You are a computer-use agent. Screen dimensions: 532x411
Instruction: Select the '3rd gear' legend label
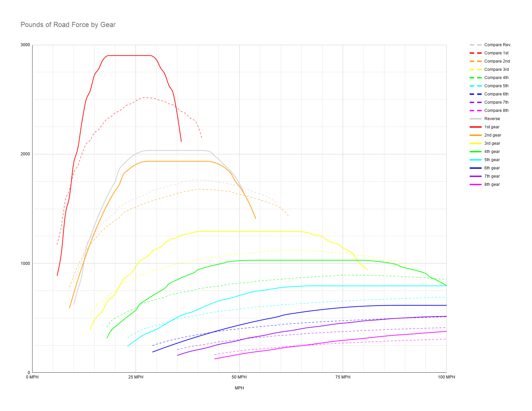[x=492, y=143]
